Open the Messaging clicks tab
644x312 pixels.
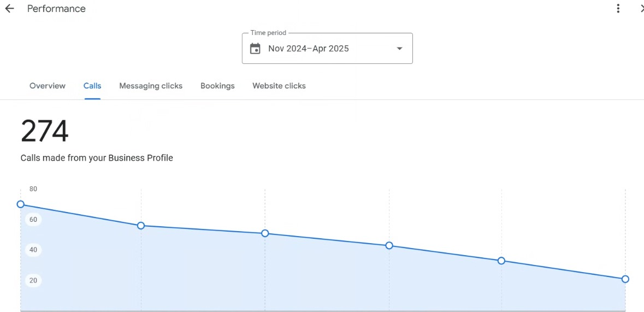pos(151,86)
